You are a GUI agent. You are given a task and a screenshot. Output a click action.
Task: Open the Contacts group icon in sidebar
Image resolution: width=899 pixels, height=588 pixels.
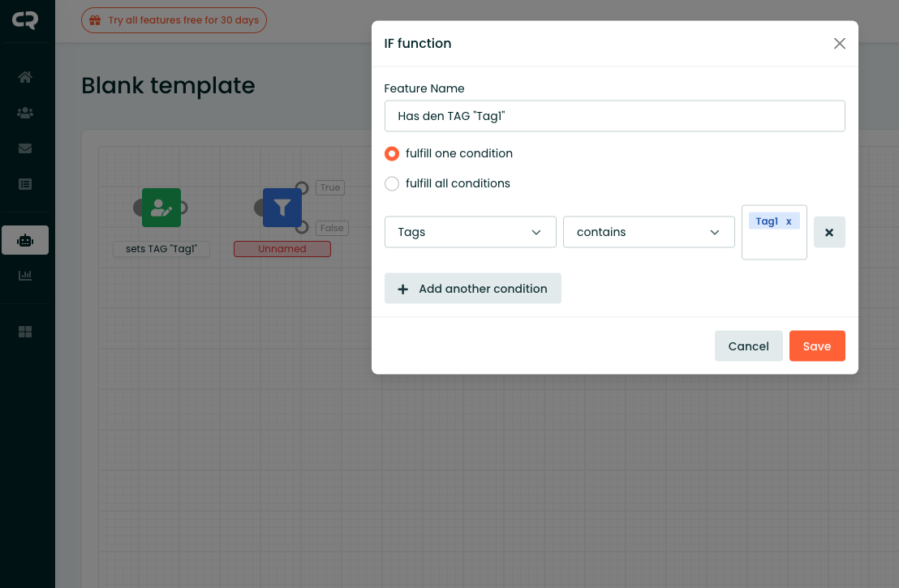click(x=25, y=113)
